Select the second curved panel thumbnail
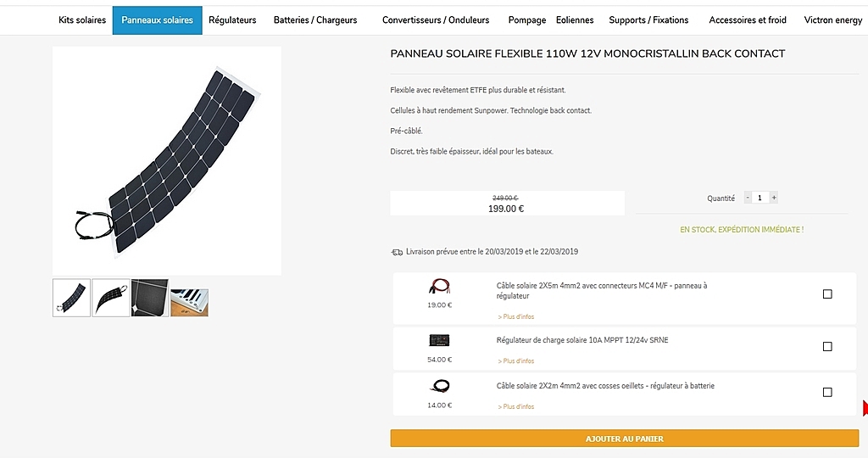The image size is (868, 475). pyautogui.click(x=111, y=298)
